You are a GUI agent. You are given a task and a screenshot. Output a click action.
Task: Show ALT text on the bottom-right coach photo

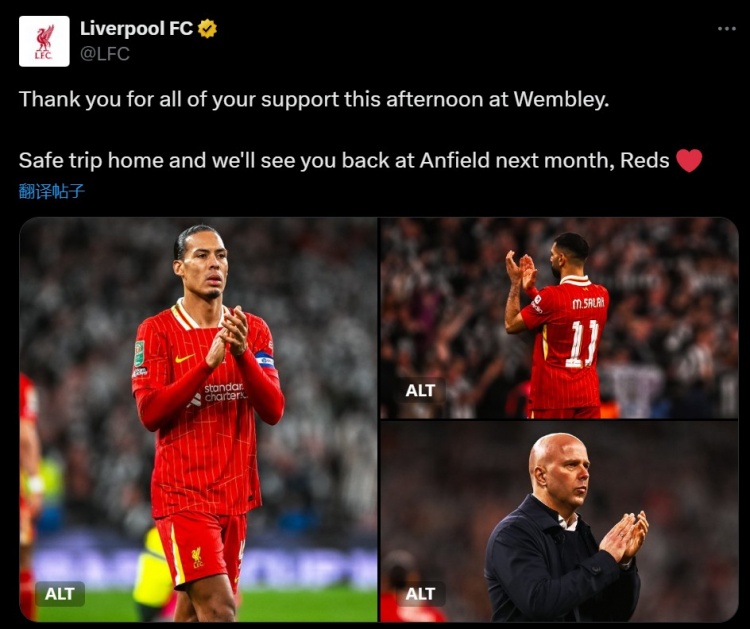pyautogui.click(x=420, y=594)
